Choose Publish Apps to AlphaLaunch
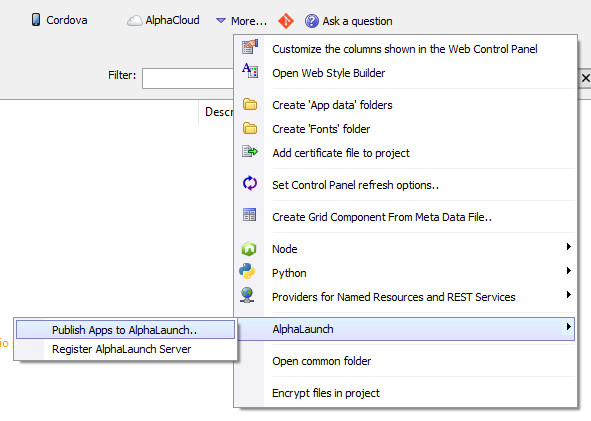Screen dimensions: 591x421 126,330
